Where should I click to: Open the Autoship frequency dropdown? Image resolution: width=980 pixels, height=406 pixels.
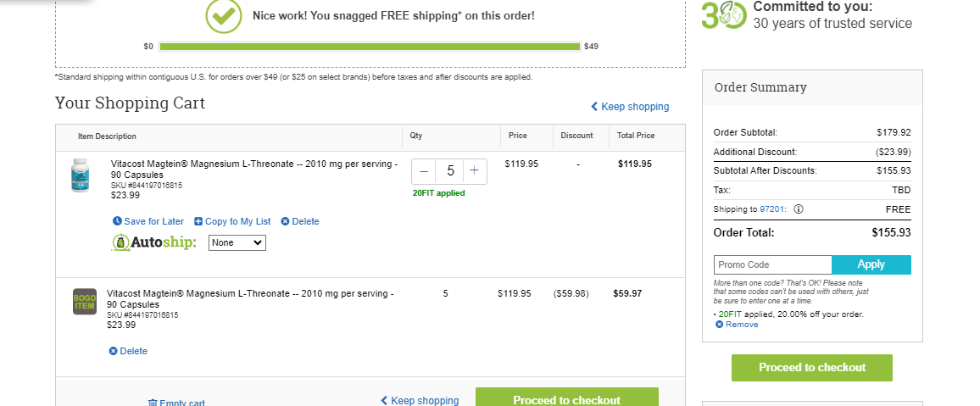coord(237,242)
